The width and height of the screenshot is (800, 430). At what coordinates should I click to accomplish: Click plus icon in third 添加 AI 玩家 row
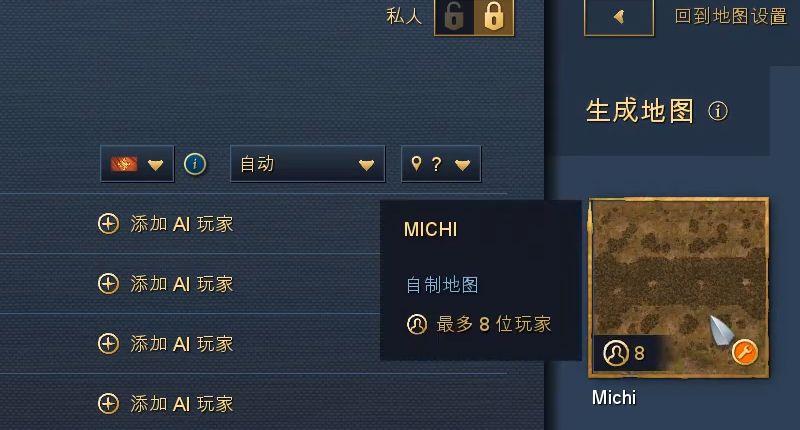[x=108, y=344]
